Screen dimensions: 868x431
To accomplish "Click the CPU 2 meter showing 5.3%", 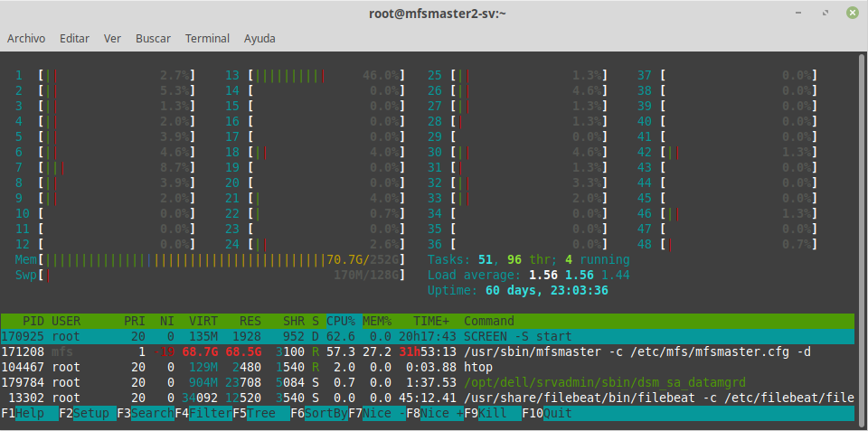I will click(x=105, y=90).
